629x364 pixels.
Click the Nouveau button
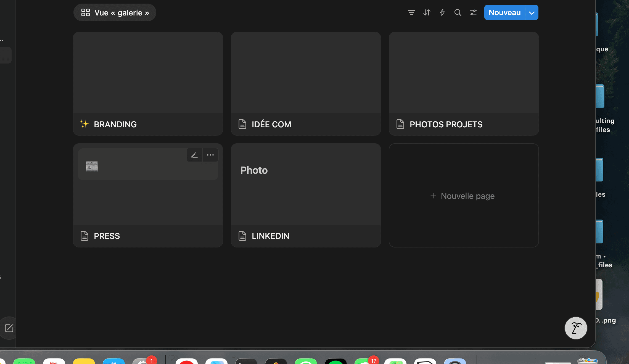pyautogui.click(x=504, y=13)
